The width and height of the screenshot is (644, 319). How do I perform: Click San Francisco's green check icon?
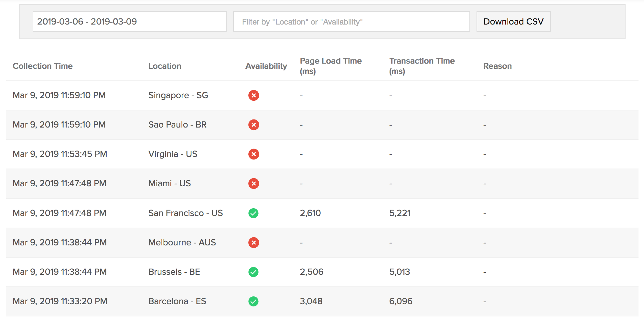click(x=253, y=213)
